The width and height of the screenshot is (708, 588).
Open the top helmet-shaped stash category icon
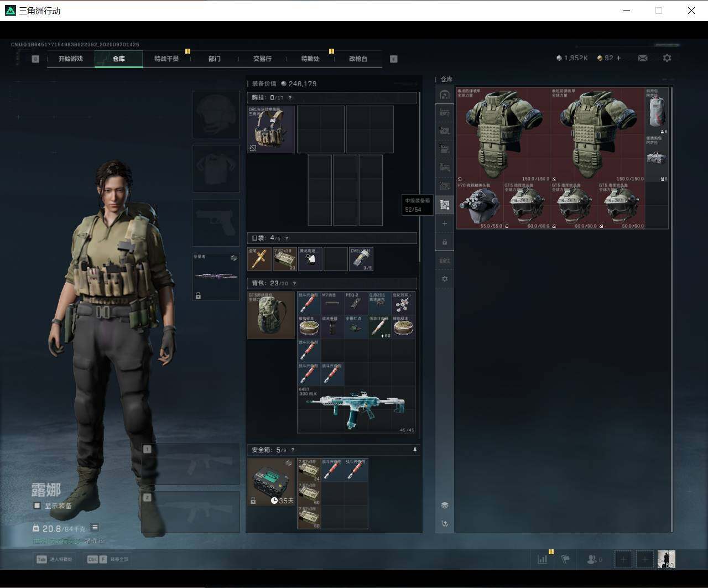coord(445,95)
